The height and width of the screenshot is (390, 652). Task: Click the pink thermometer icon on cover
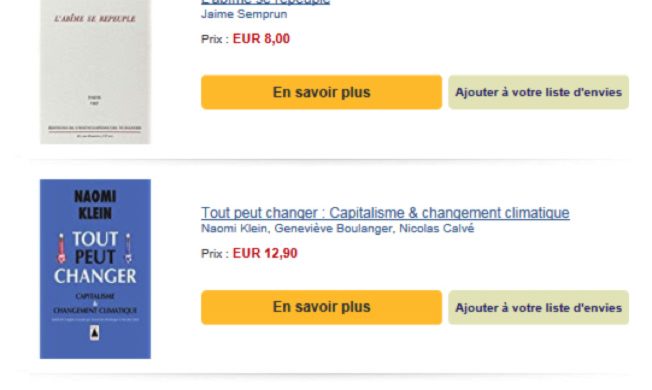click(x=62, y=248)
